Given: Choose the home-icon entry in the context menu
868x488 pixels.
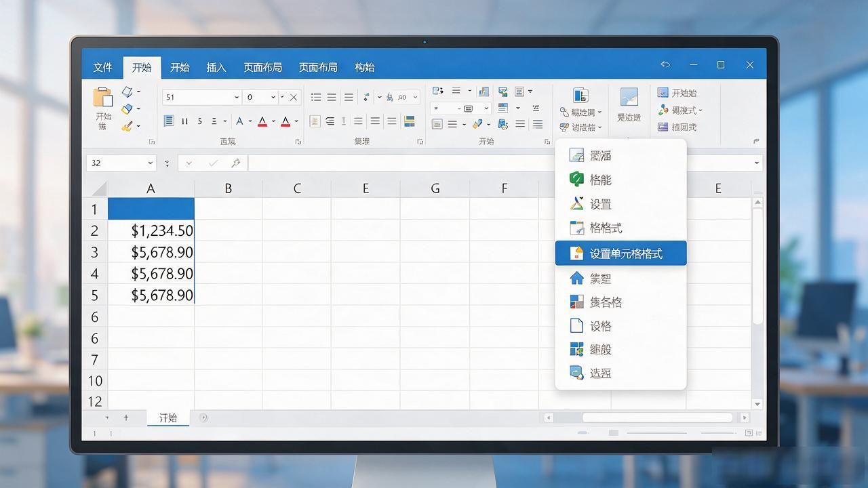Looking at the screenshot, I should [x=620, y=278].
